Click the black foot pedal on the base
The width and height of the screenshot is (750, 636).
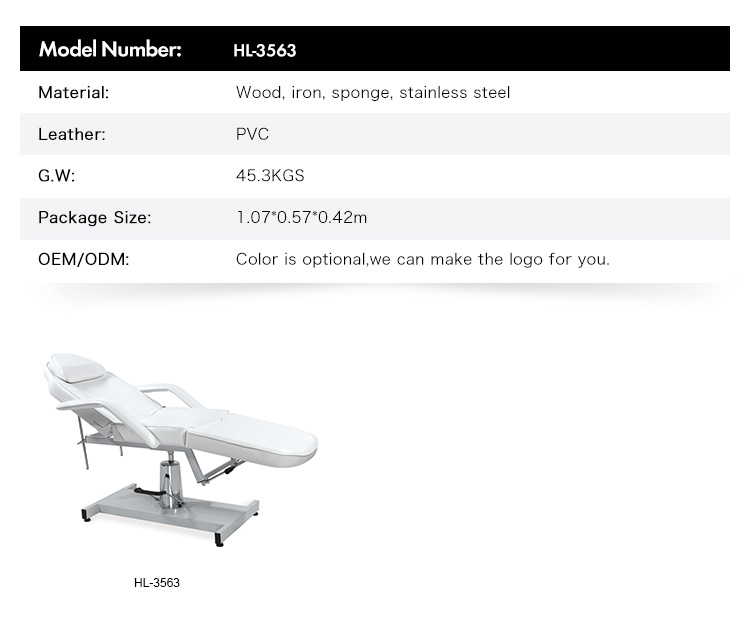pos(148,492)
